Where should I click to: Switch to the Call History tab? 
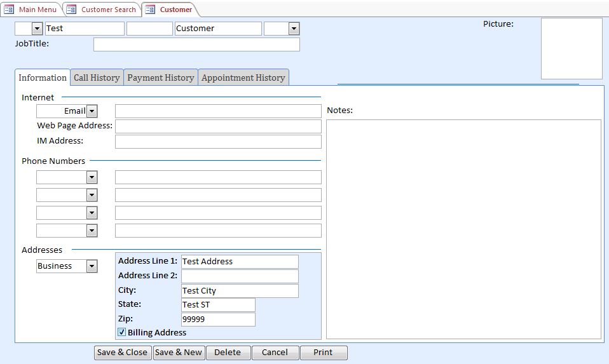pyautogui.click(x=97, y=78)
